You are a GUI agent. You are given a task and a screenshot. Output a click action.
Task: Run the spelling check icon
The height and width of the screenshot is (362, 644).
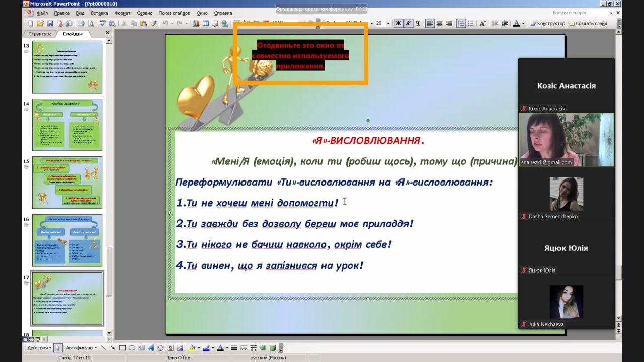103,23
